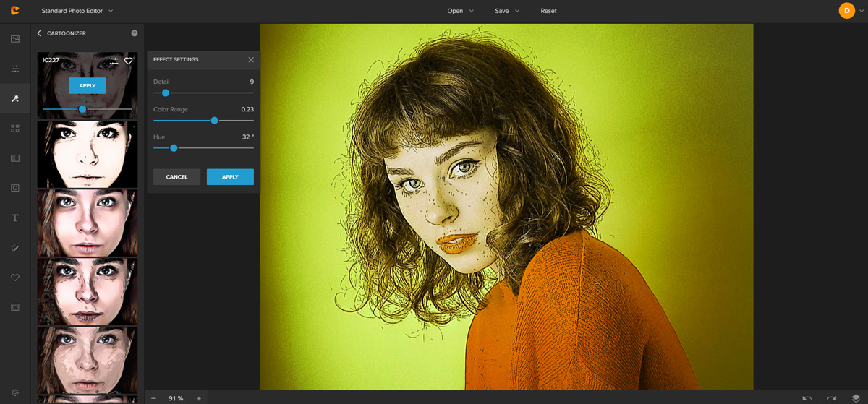868x404 pixels.
Task: Click the Cartoonizer help question mark
Action: (x=134, y=33)
